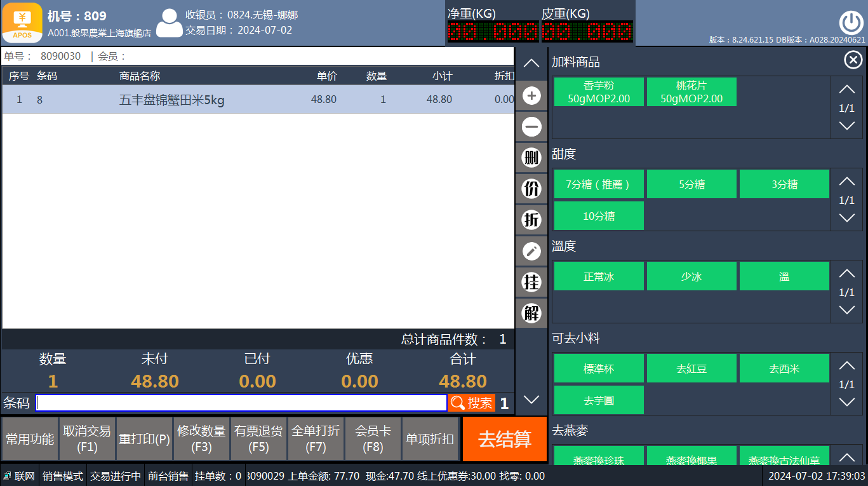The height and width of the screenshot is (486, 868).
Task: Select 去紅豆 option
Action: [x=691, y=368]
